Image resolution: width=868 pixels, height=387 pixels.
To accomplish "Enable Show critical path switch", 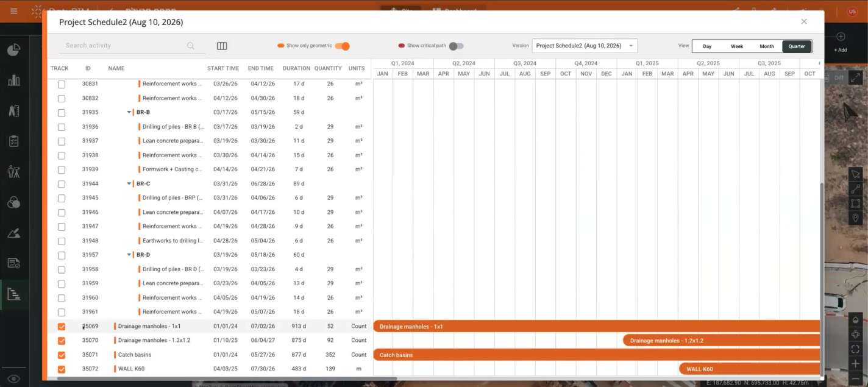I will (x=457, y=46).
